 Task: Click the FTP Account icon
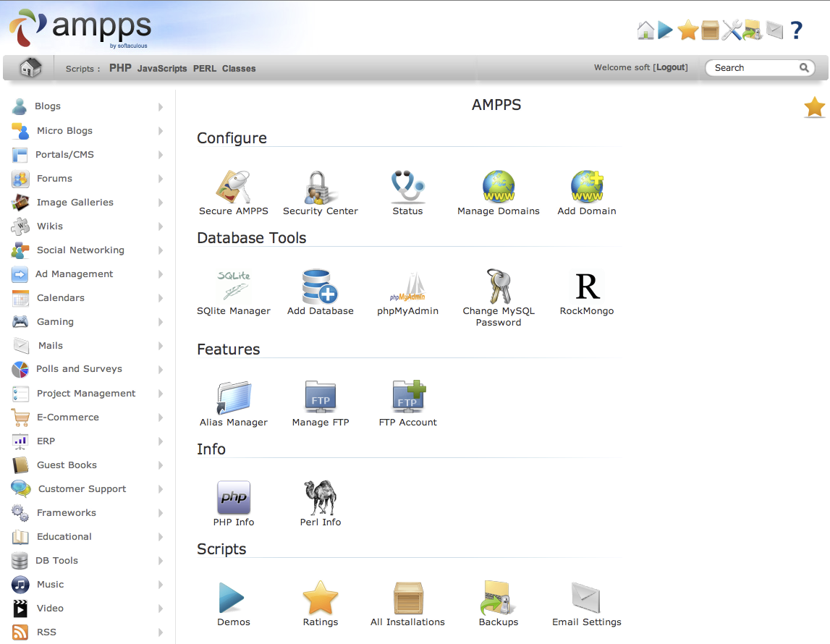click(x=409, y=397)
